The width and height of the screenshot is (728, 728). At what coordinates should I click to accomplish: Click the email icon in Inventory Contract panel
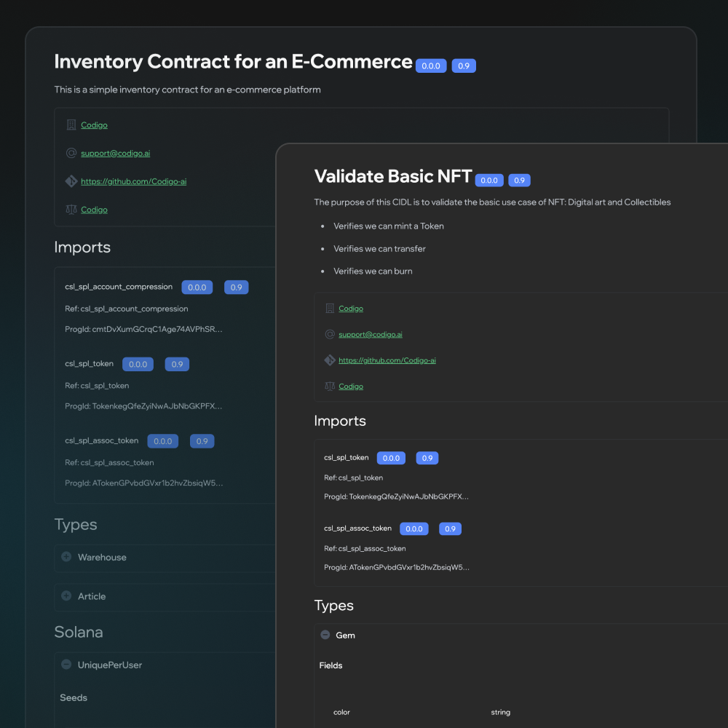(71, 154)
